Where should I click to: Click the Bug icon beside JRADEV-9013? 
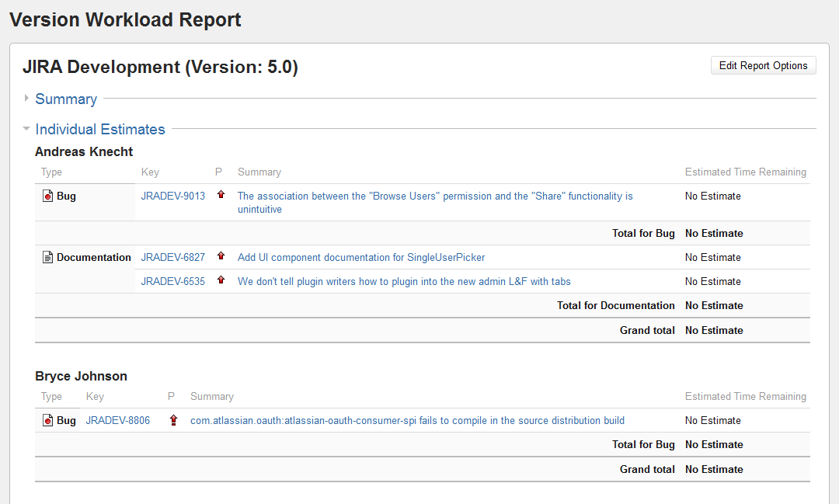[x=47, y=196]
